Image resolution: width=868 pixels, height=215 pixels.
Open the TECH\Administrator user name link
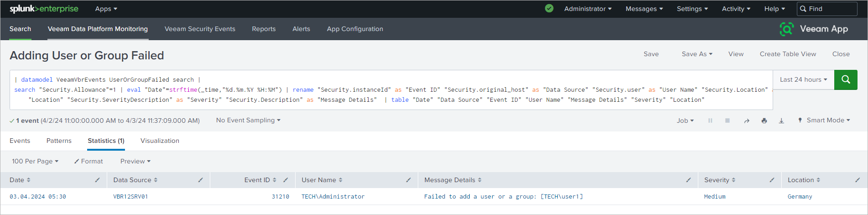click(333, 197)
